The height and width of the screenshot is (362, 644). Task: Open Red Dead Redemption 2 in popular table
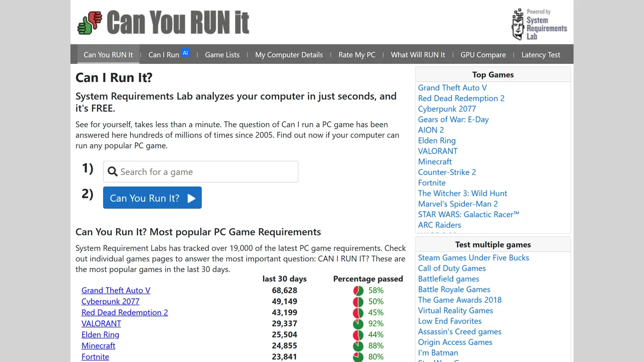(x=125, y=313)
